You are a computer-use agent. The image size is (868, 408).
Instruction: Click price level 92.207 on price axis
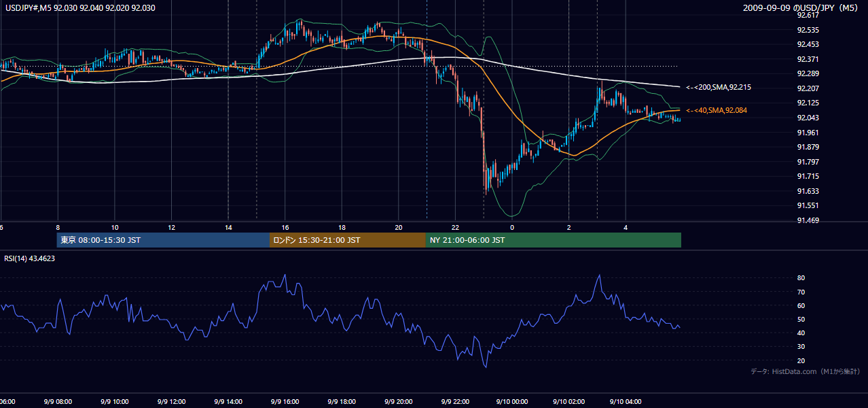click(808, 88)
